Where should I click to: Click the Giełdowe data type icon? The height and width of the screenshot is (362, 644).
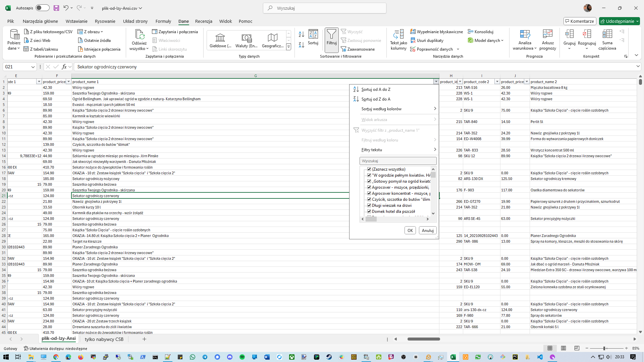click(x=220, y=38)
